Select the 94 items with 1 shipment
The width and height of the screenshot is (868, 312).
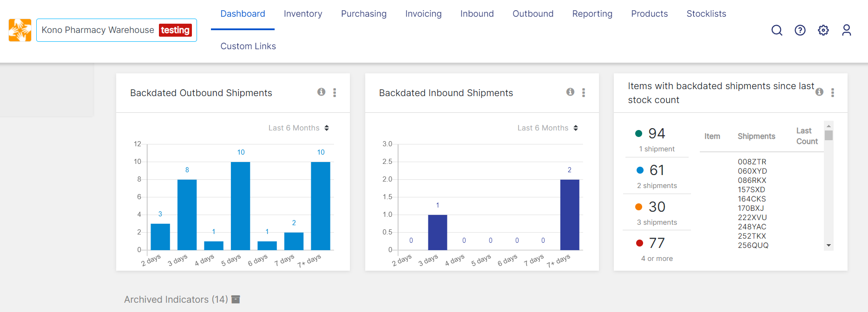point(656,139)
